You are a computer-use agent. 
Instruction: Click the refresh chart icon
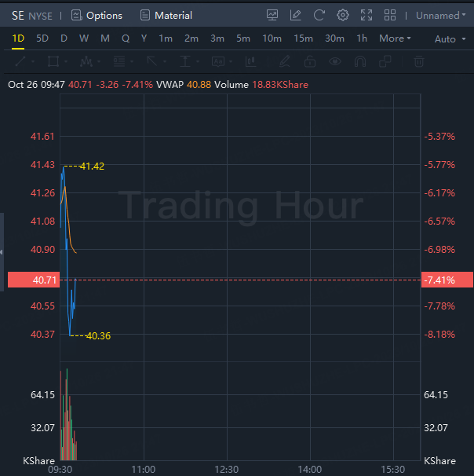(319, 15)
